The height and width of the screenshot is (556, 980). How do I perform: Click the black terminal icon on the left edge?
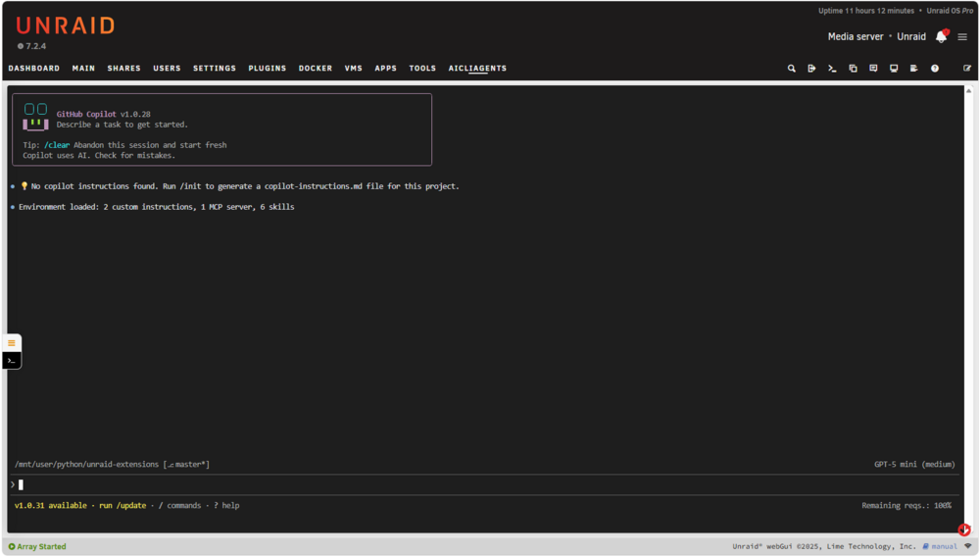click(11, 360)
